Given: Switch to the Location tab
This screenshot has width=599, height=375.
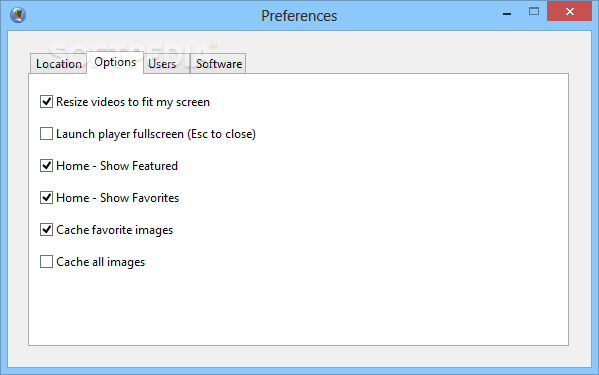Looking at the screenshot, I should [x=58, y=63].
